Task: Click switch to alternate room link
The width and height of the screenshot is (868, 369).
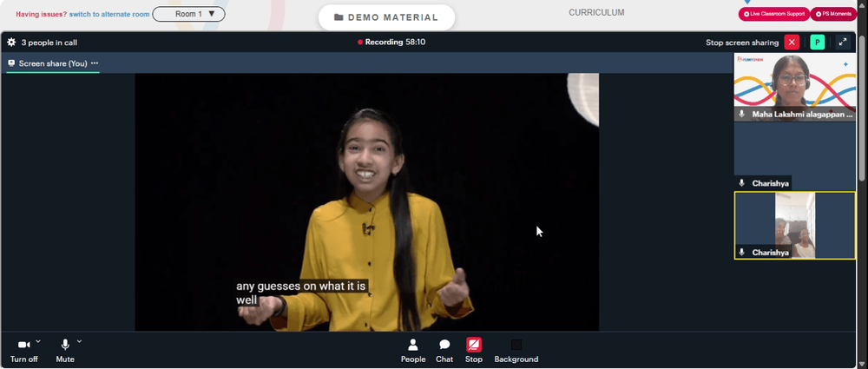Action: tap(109, 15)
